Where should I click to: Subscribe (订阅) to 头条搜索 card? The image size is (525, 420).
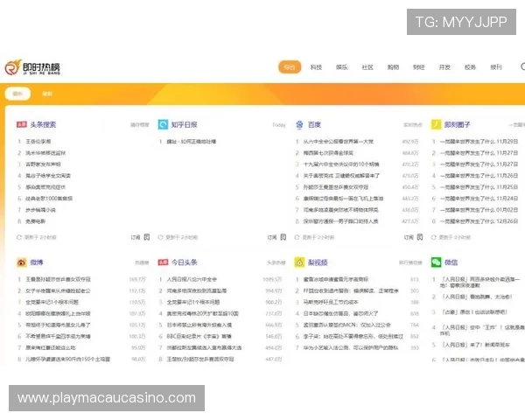coord(136,237)
